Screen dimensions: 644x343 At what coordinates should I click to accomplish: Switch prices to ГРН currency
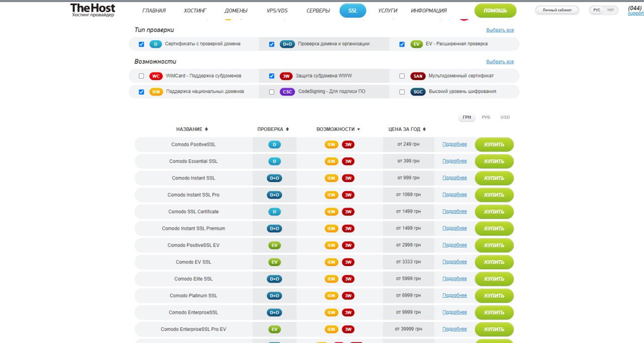tap(467, 117)
